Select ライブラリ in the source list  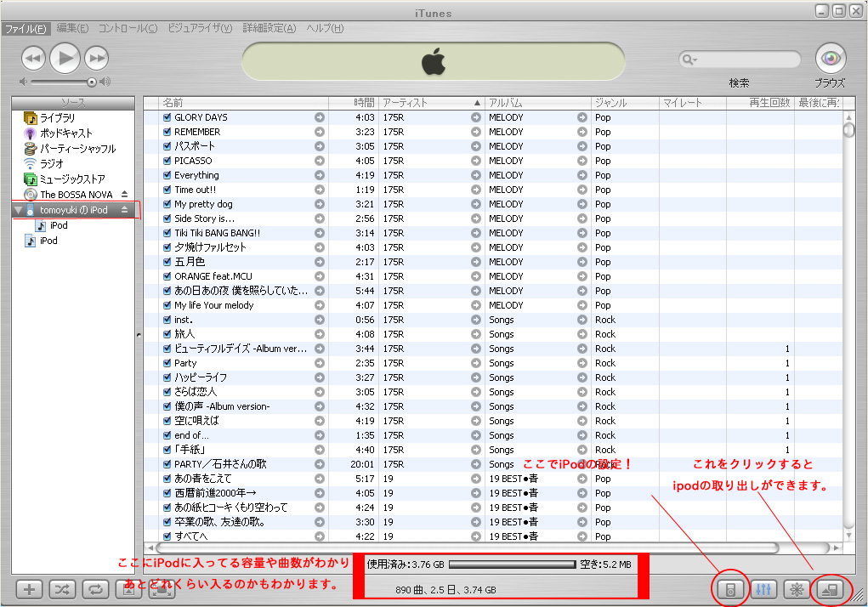coord(57,118)
